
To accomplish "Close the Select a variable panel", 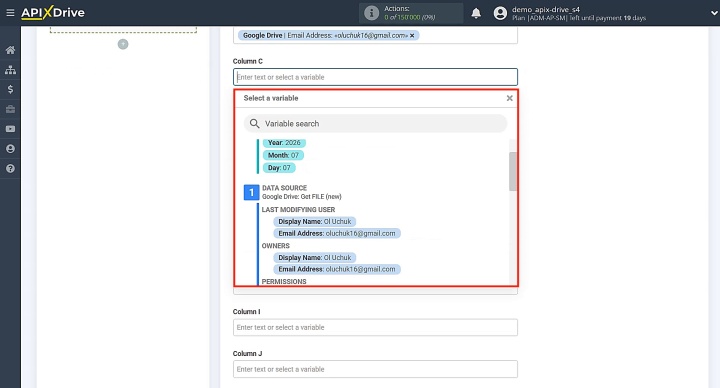I will [509, 98].
